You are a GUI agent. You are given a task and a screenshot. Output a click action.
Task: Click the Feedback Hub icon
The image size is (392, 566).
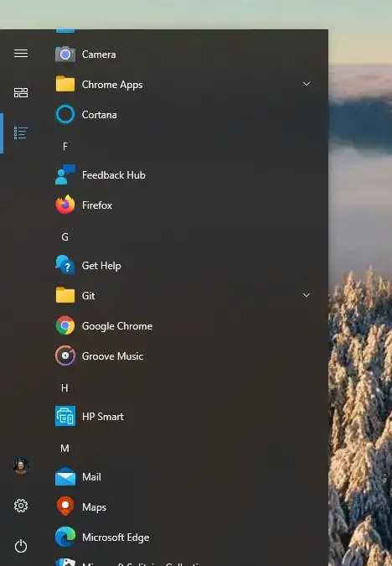tap(65, 174)
